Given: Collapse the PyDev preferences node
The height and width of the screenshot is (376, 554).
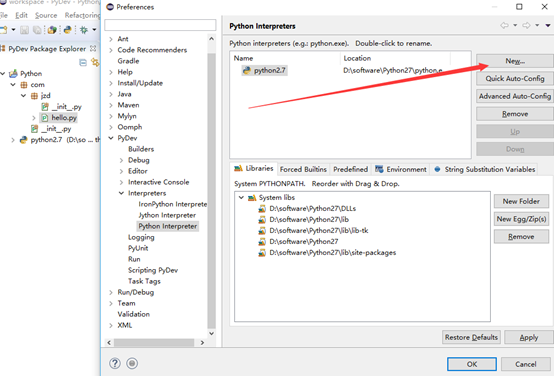Looking at the screenshot, I should (111, 138).
